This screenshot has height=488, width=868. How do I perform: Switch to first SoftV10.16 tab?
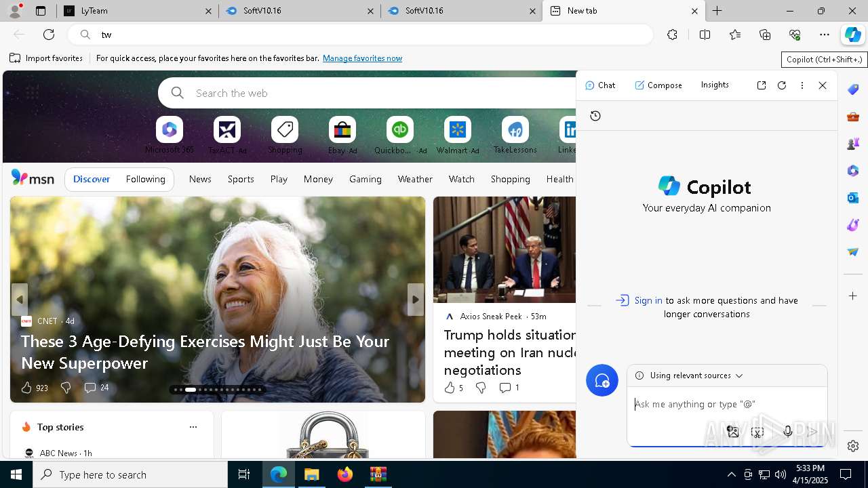[x=300, y=11]
